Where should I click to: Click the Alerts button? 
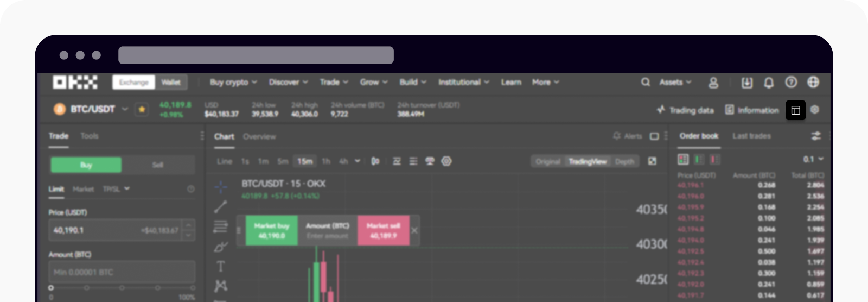[x=627, y=136]
